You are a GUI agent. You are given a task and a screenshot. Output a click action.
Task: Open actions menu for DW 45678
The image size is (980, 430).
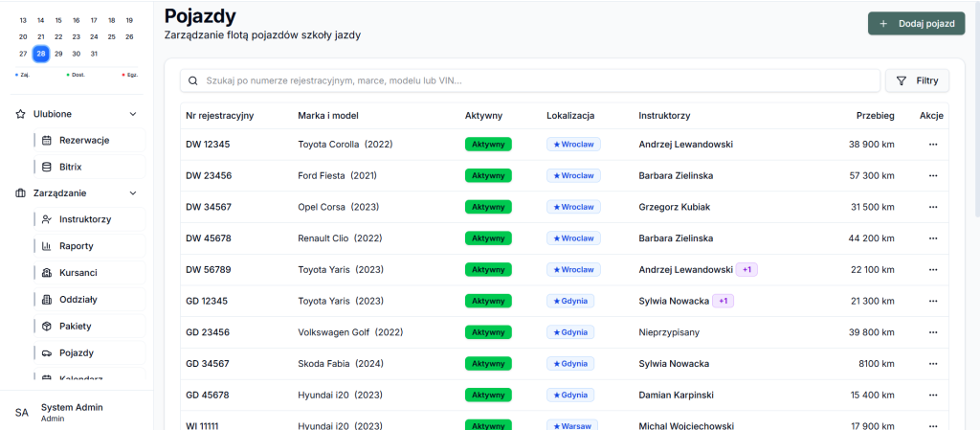[x=933, y=238]
